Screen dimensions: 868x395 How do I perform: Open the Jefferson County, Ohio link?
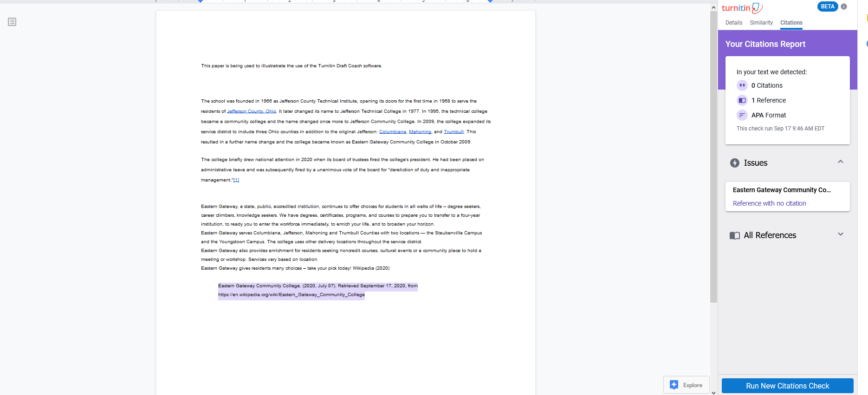coord(251,111)
